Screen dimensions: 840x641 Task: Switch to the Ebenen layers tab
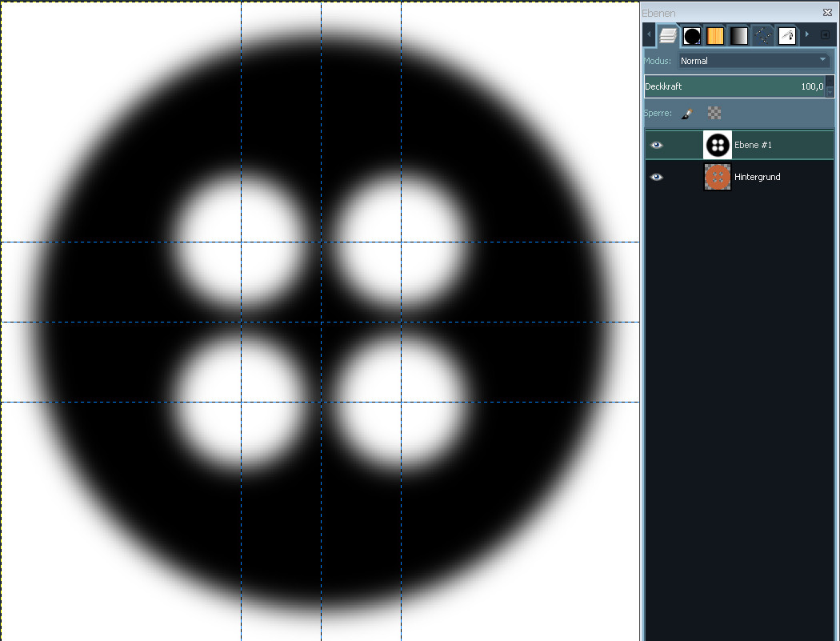668,35
